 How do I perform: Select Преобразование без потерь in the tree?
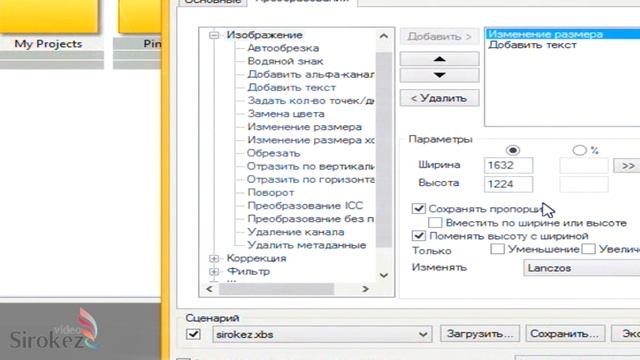pyautogui.click(x=311, y=219)
